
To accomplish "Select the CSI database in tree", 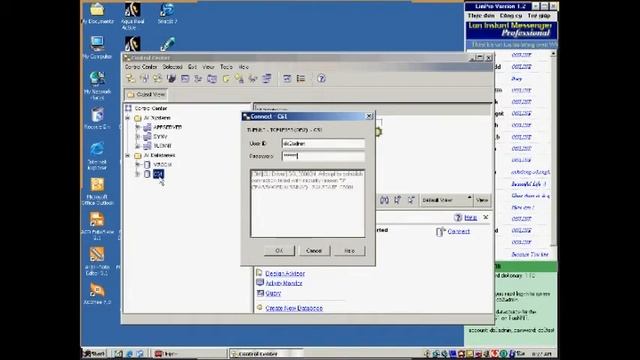I will [158, 174].
